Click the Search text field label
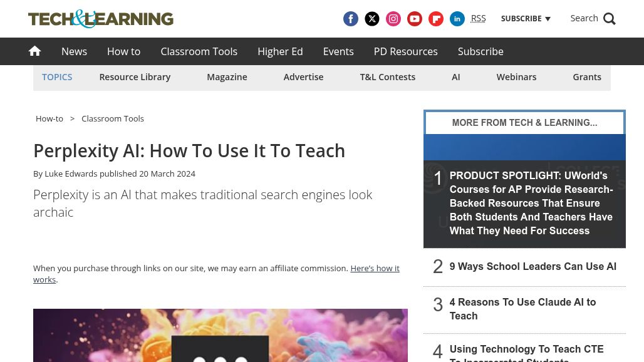The height and width of the screenshot is (362, 644). click(584, 18)
